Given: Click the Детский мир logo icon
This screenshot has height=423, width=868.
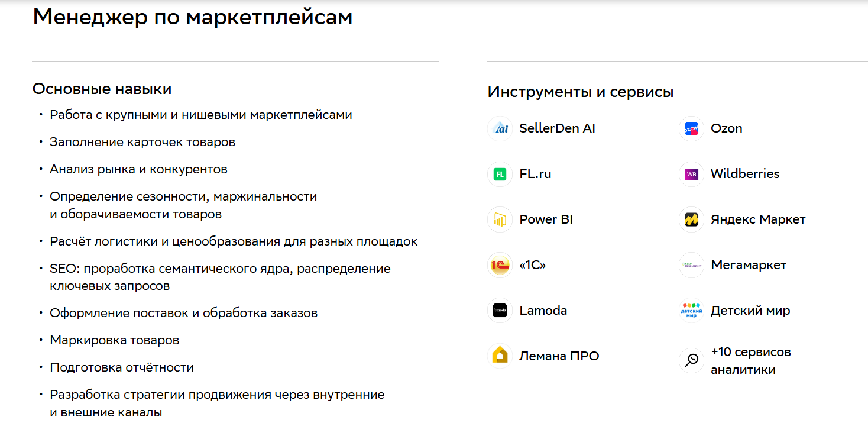Looking at the screenshot, I should pyautogui.click(x=691, y=311).
